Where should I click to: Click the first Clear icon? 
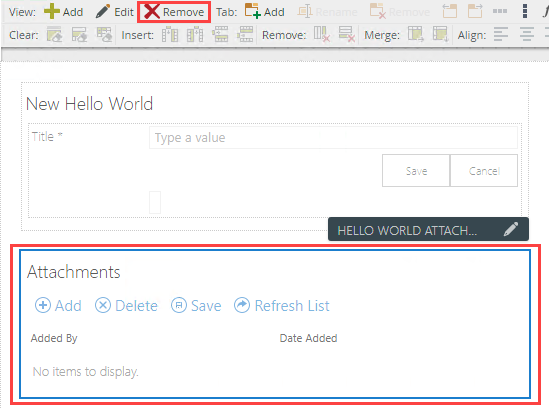coord(54,35)
